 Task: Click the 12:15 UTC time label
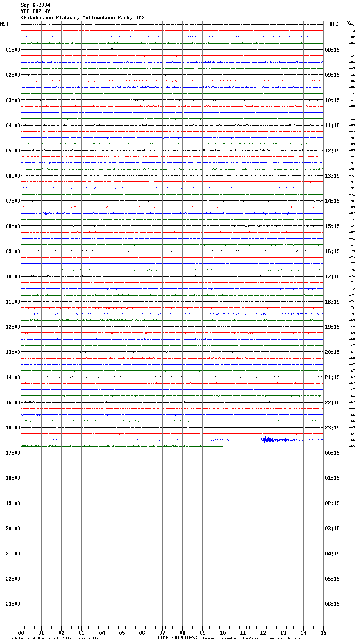(332, 151)
